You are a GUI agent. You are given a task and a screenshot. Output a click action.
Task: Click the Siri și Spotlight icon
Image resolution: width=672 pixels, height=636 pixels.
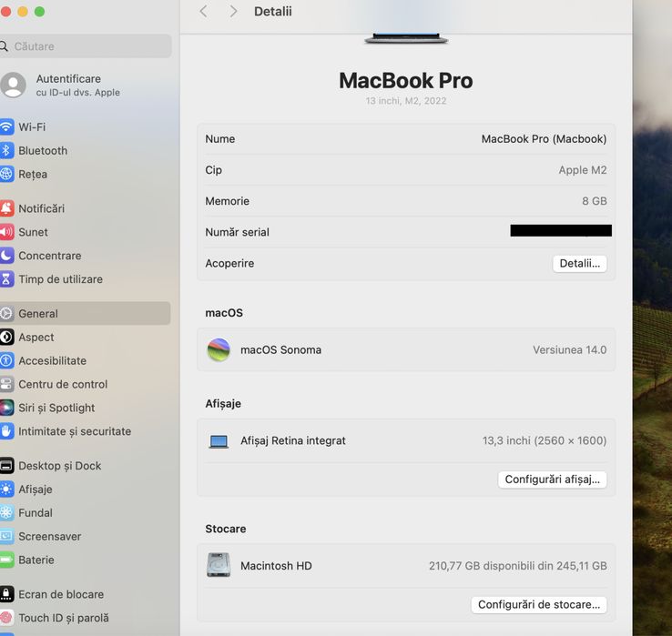click(6, 408)
